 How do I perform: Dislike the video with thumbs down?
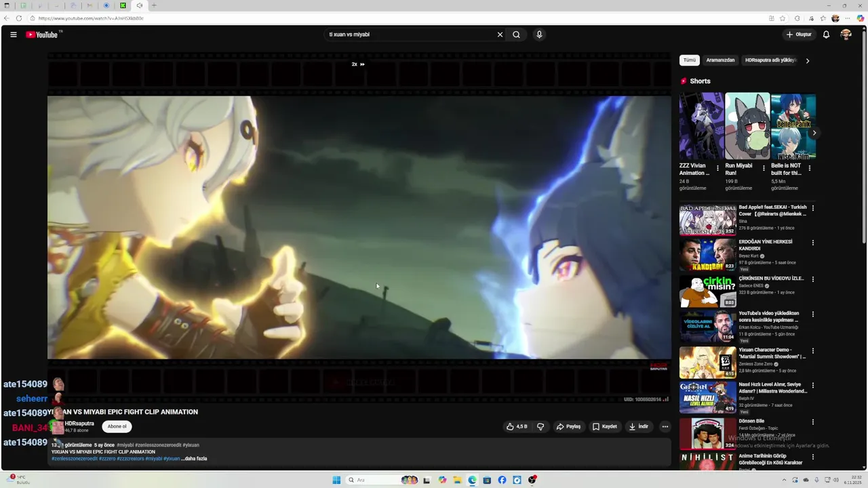[540, 426]
